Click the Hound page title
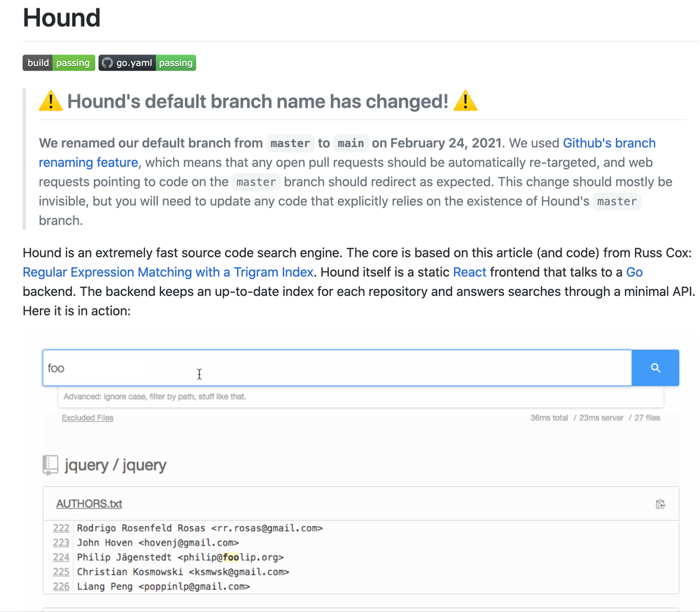Viewport: 700px width, 612px height. pyautogui.click(x=62, y=18)
